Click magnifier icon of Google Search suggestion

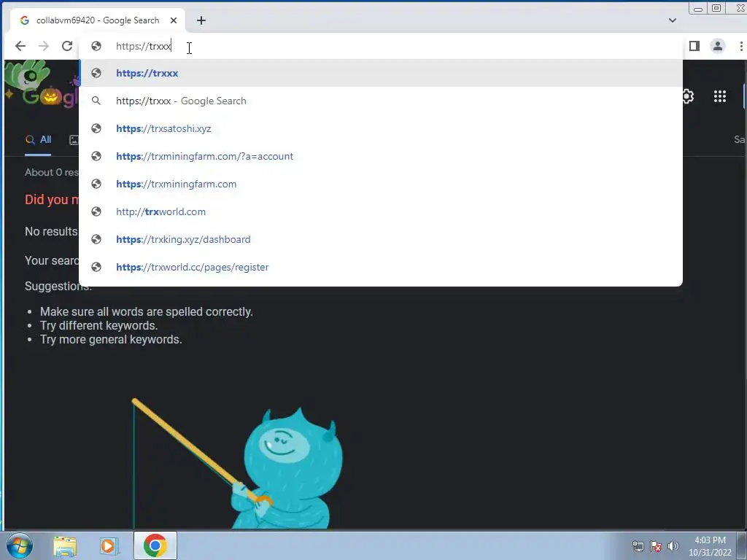pyautogui.click(x=96, y=101)
